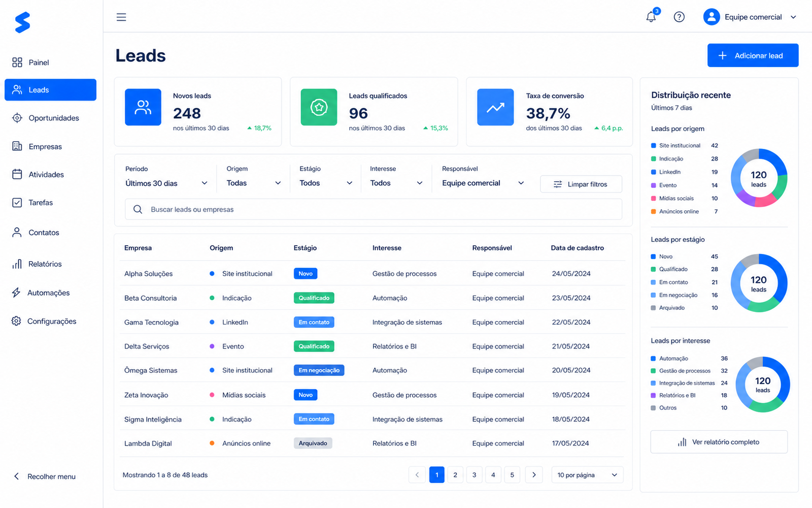
Task: Open Oportunidades in the sidebar
Action: point(50,118)
